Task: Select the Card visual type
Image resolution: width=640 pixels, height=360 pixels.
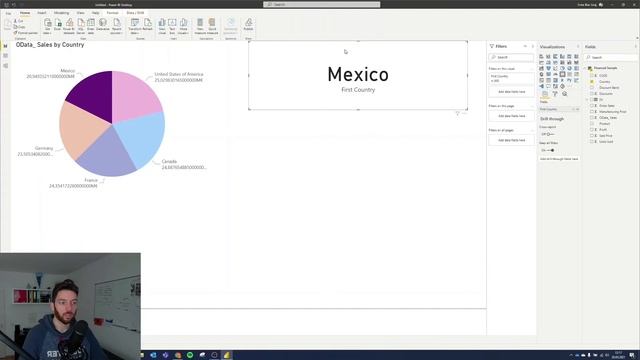Action: click(x=562, y=74)
